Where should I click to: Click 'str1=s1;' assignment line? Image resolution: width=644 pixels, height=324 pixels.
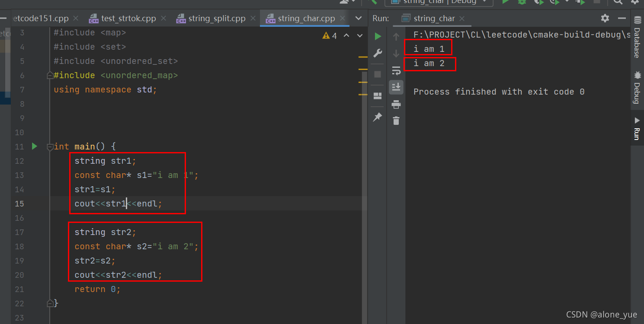(x=95, y=189)
